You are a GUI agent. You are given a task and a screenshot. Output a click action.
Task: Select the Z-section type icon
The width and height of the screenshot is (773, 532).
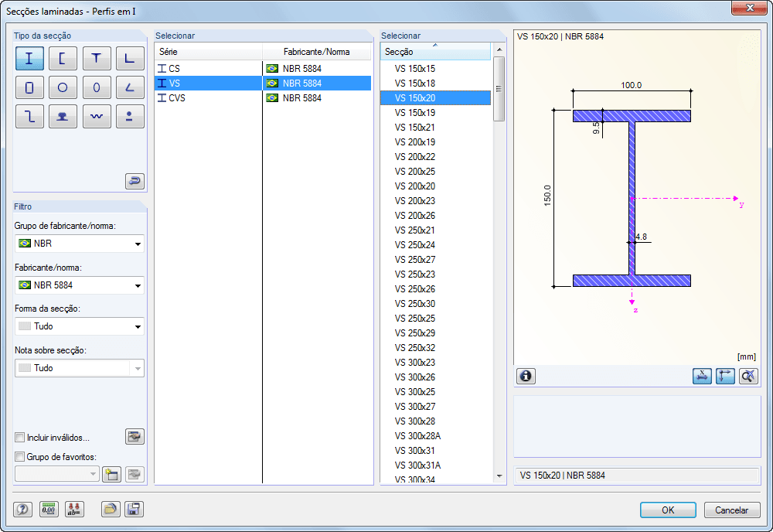click(x=29, y=116)
